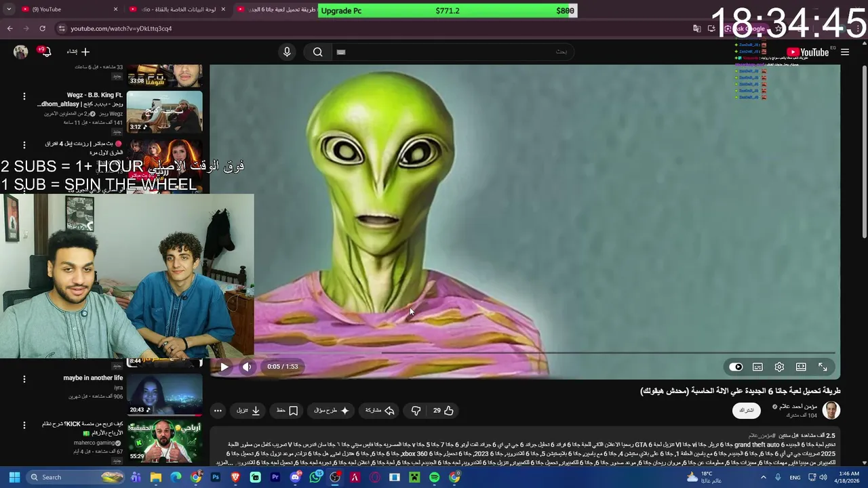Image resolution: width=868 pixels, height=488 pixels.
Task: Open WhatsApp from the taskbar
Action: [315, 477]
